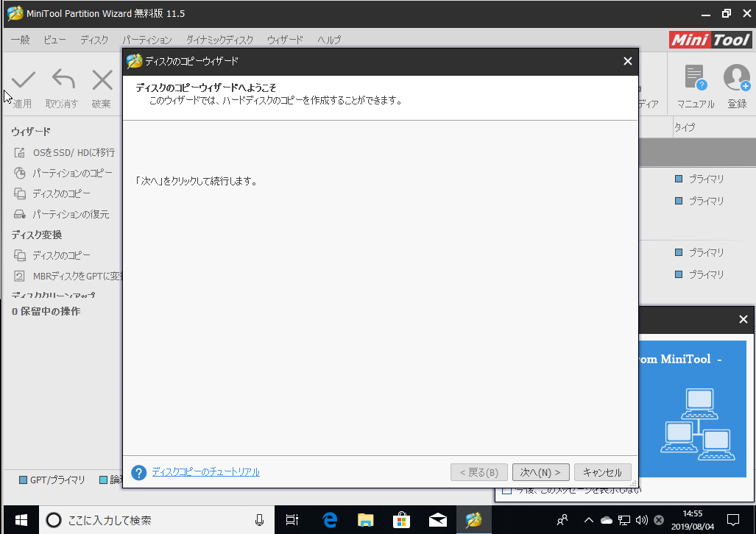Click the Register (登録) user icon
Image resolution: width=756 pixels, height=534 pixels.
(736, 78)
